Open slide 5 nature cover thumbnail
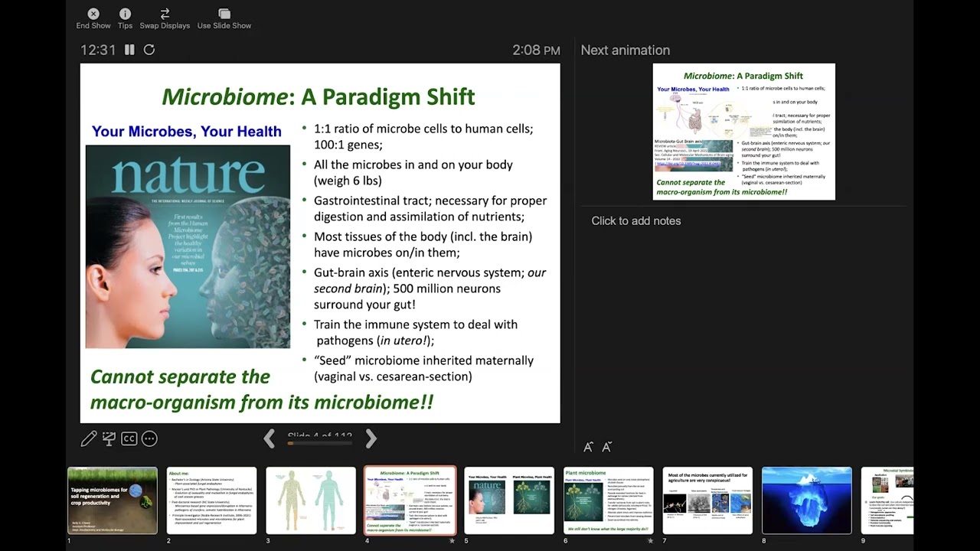The width and height of the screenshot is (980, 551). coord(509,500)
